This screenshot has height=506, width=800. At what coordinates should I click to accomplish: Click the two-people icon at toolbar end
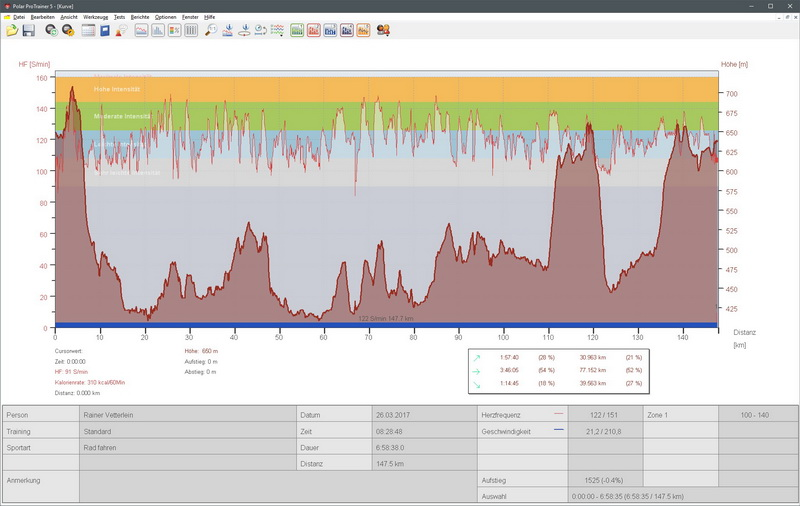click(x=383, y=31)
